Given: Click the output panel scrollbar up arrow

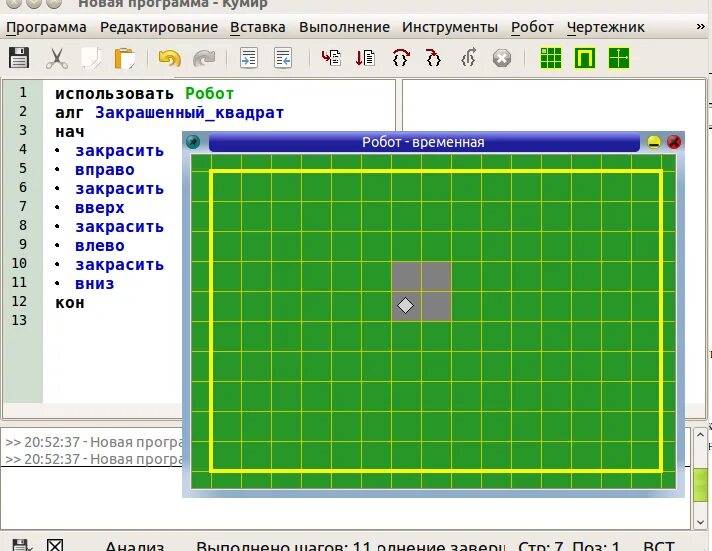Looking at the screenshot, I should click(x=700, y=435).
